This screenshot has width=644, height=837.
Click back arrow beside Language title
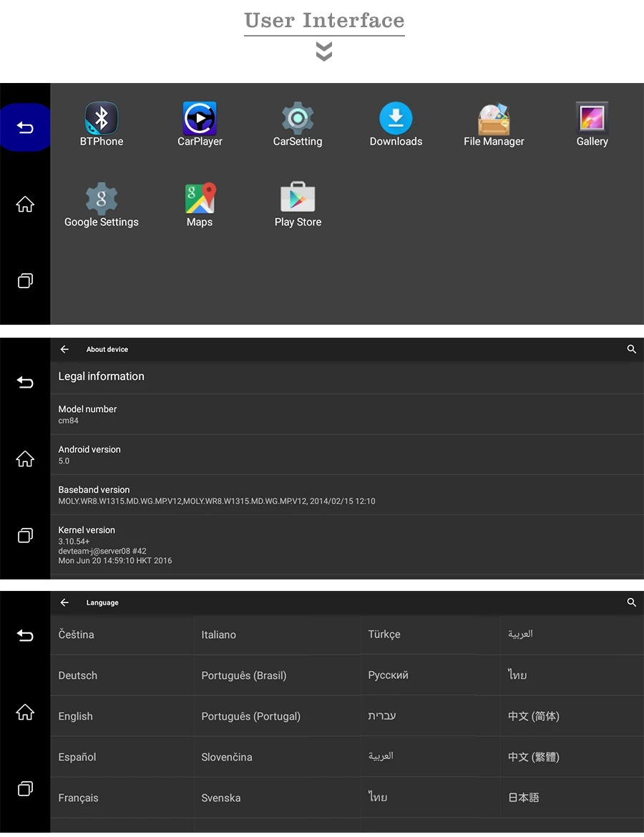tap(64, 602)
